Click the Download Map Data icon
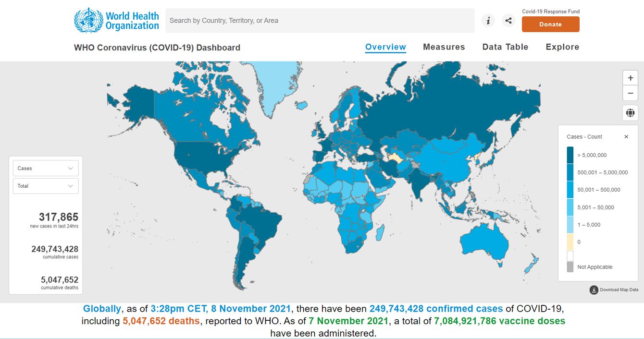This screenshot has width=644, height=339. [594, 290]
